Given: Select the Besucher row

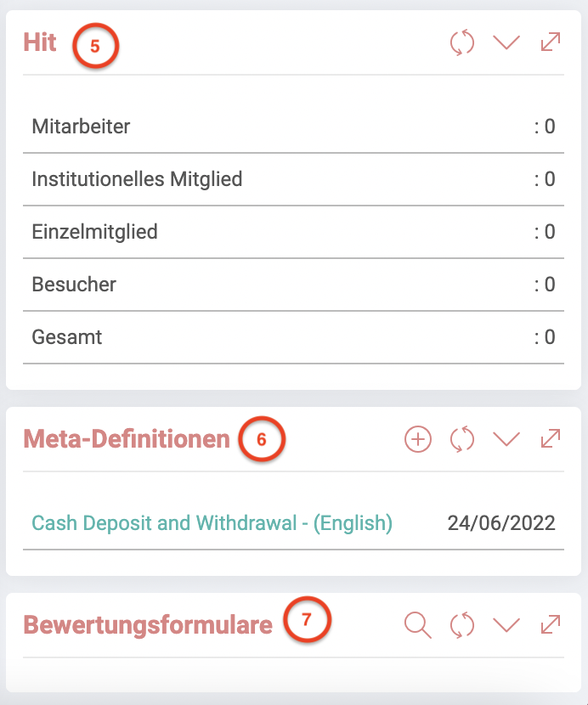Looking at the screenshot, I should pos(293,285).
